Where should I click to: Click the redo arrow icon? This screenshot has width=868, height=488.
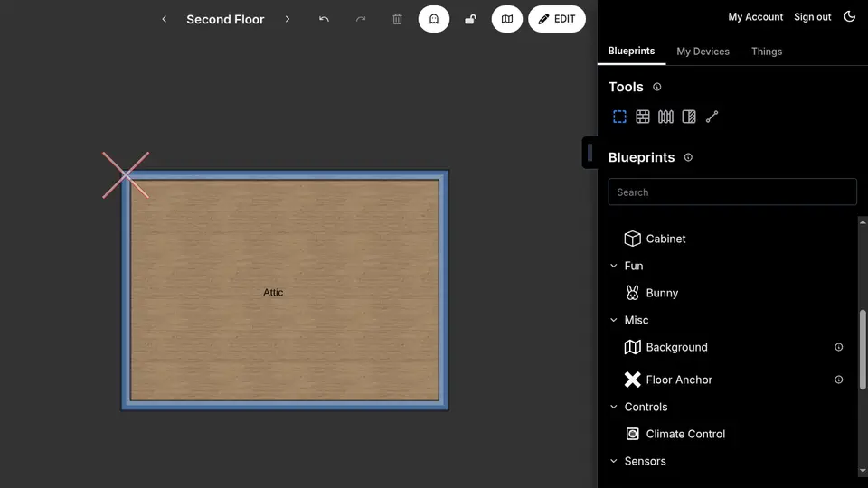click(361, 19)
